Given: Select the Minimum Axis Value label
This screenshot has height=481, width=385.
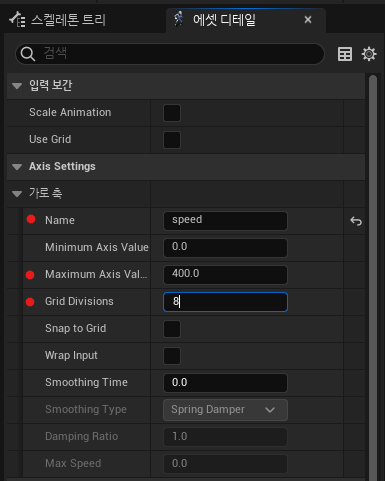Looking at the screenshot, I should click(x=97, y=248).
